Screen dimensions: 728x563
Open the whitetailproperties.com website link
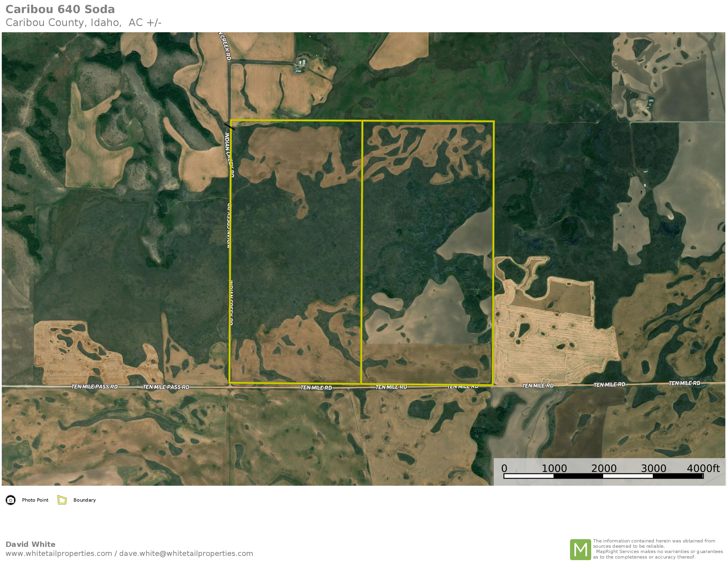[x=59, y=553]
